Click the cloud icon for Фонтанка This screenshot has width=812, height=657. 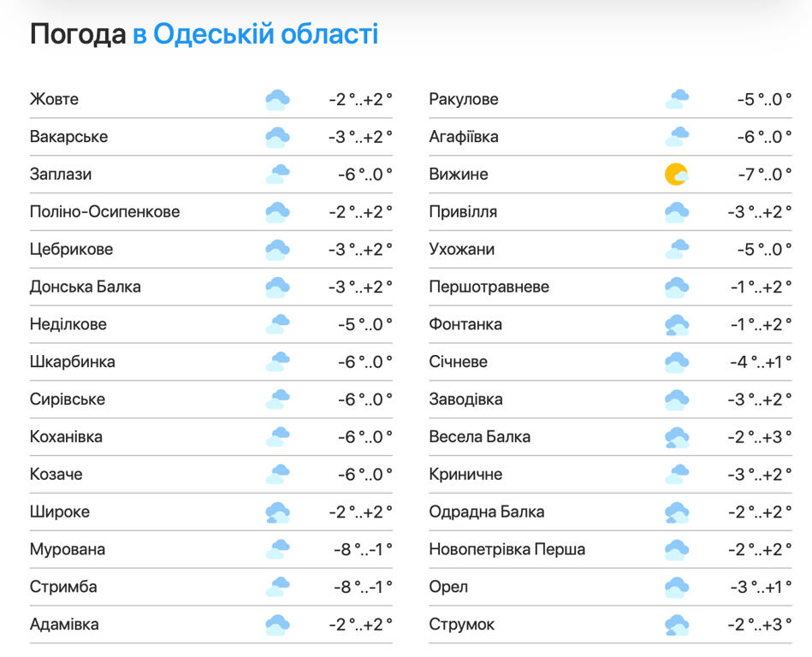click(676, 325)
